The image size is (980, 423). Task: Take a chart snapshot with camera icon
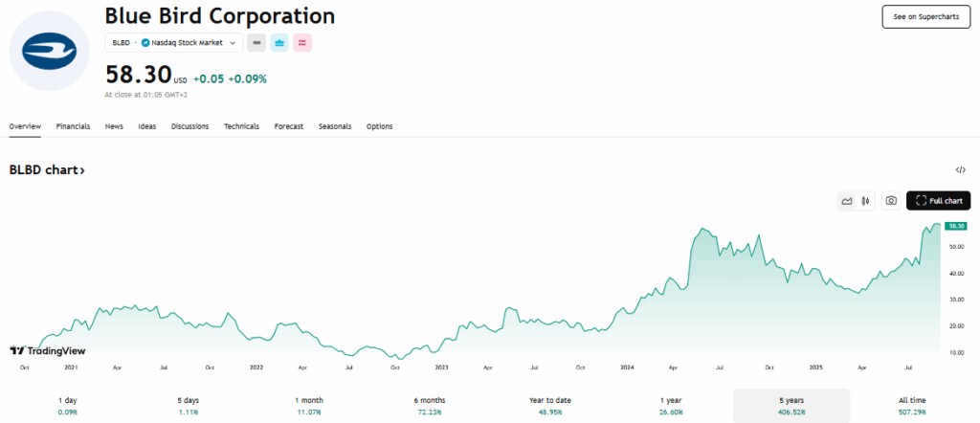tap(891, 201)
